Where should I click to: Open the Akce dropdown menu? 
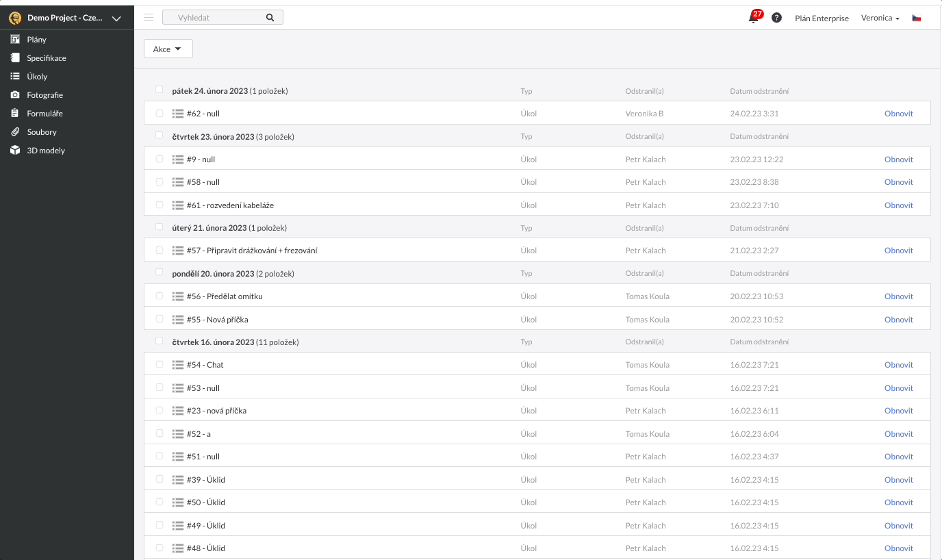168,49
